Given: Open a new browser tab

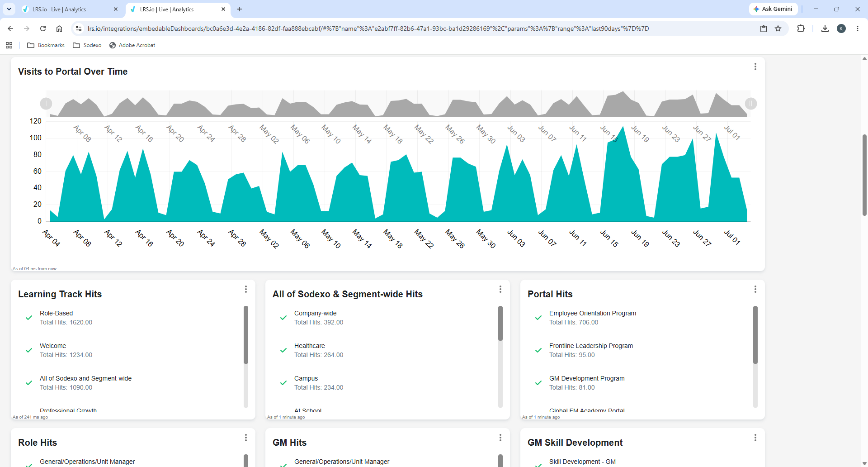Looking at the screenshot, I should [240, 9].
